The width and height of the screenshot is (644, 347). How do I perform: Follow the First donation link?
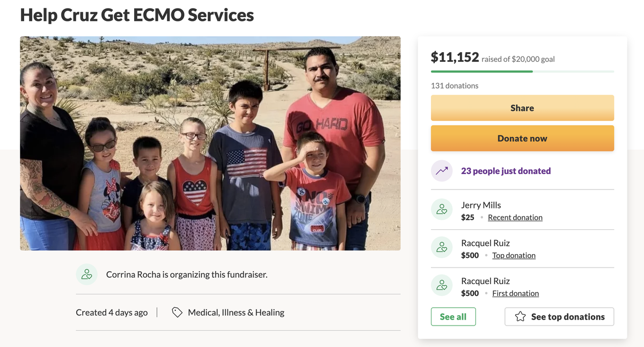[x=515, y=293]
